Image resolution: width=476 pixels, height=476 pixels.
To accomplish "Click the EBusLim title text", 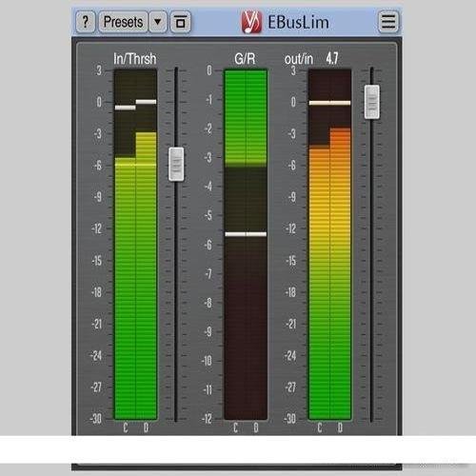I will pyautogui.click(x=298, y=22).
